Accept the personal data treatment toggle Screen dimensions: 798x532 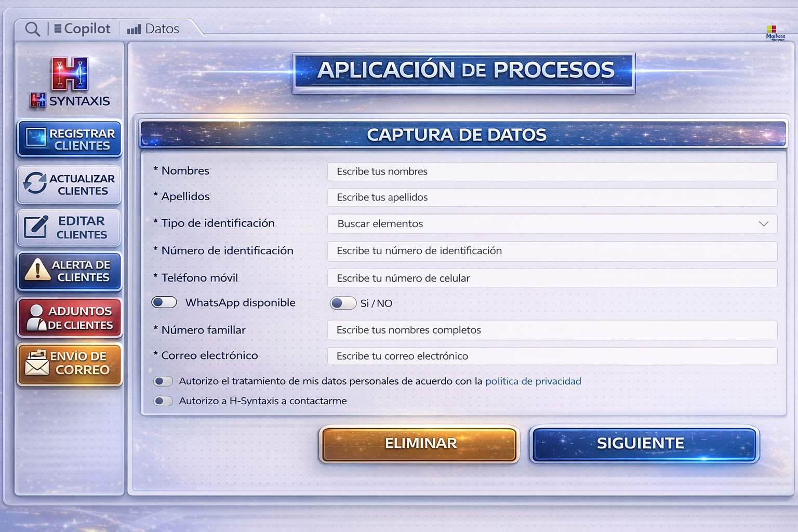[163, 381]
